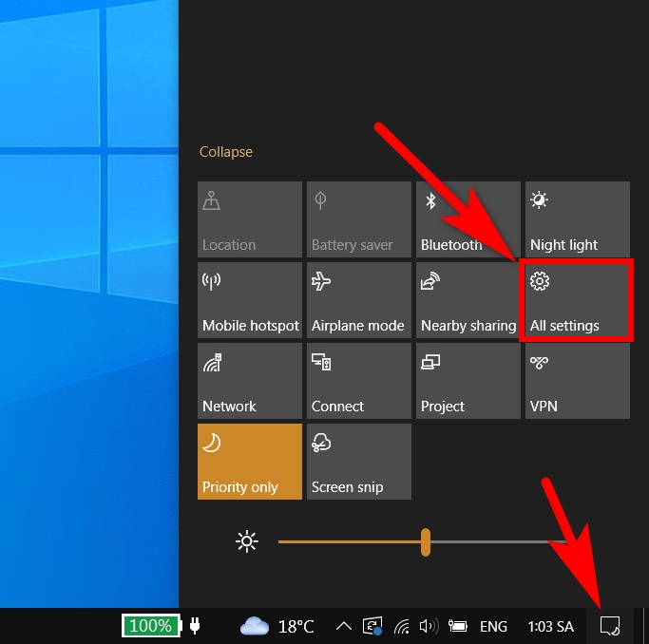Open the Connect tile
This screenshot has height=644, width=649.
coord(359,381)
